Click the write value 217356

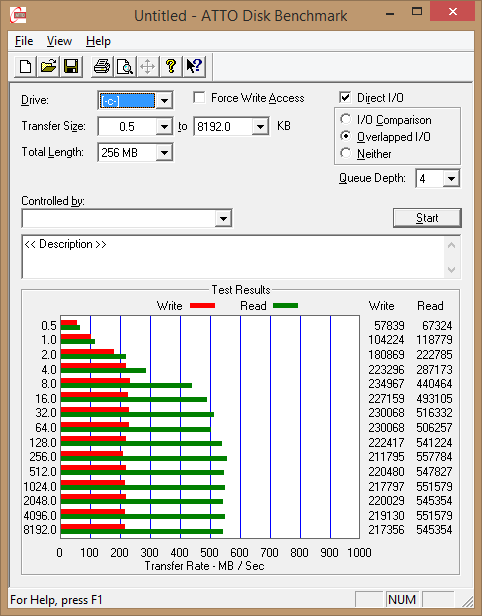pos(386,530)
